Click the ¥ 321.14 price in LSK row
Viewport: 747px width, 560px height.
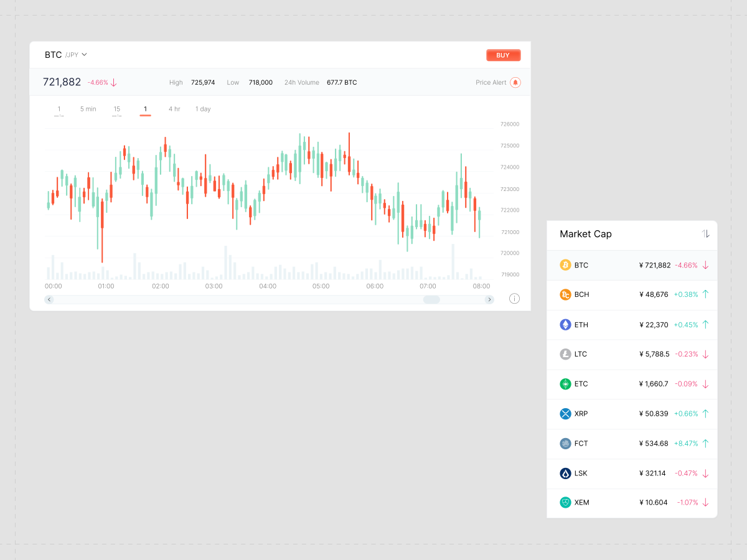coord(652,474)
